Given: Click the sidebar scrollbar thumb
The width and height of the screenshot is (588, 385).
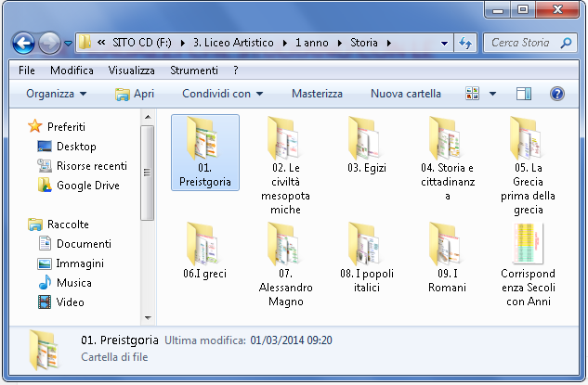Looking at the screenshot, I should 148,173.
